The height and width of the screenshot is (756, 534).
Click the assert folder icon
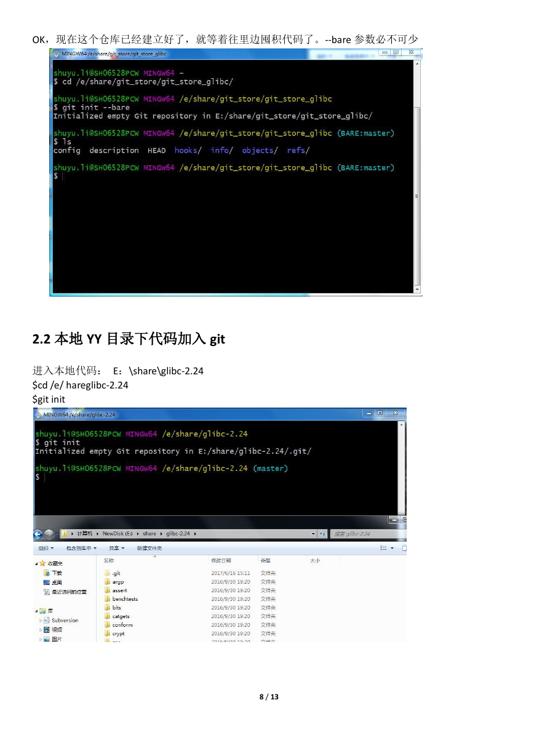tap(107, 590)
